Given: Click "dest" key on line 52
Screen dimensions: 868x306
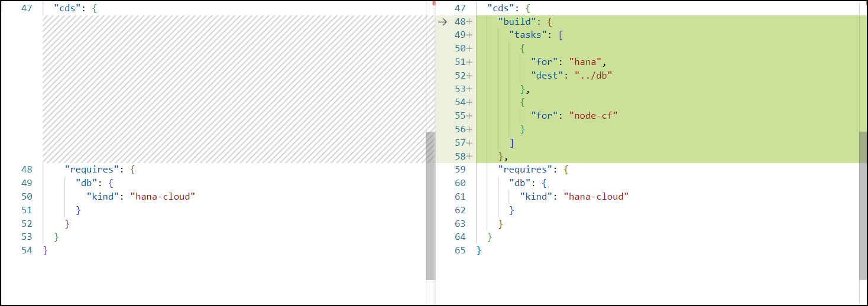Looking at the screenshot, I should [x=548, y=76].
